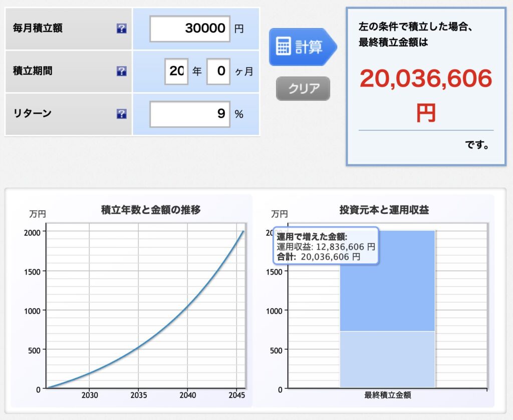
Task: Click the red result amount 20,036,606
Action: coord(426,79)
